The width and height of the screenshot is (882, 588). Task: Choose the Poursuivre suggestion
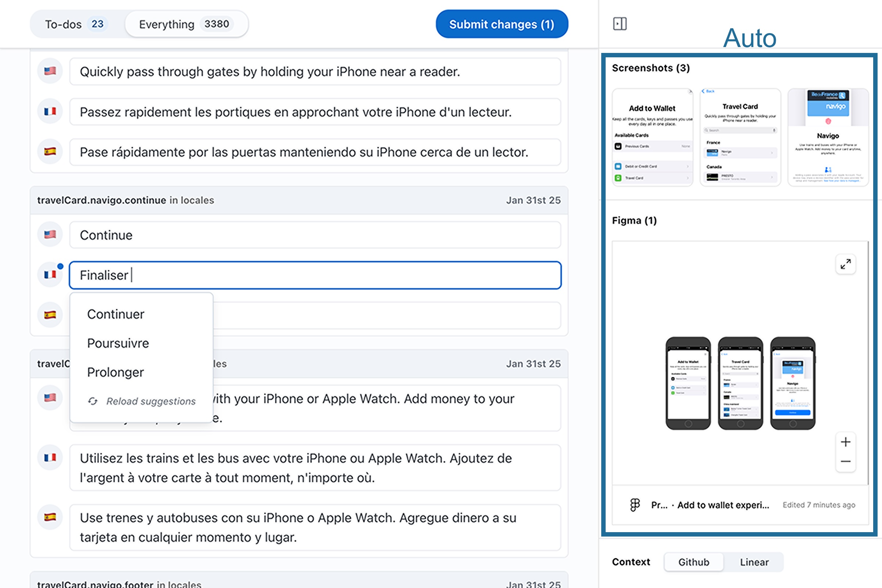pyautogui.click(x=118, y=343)
